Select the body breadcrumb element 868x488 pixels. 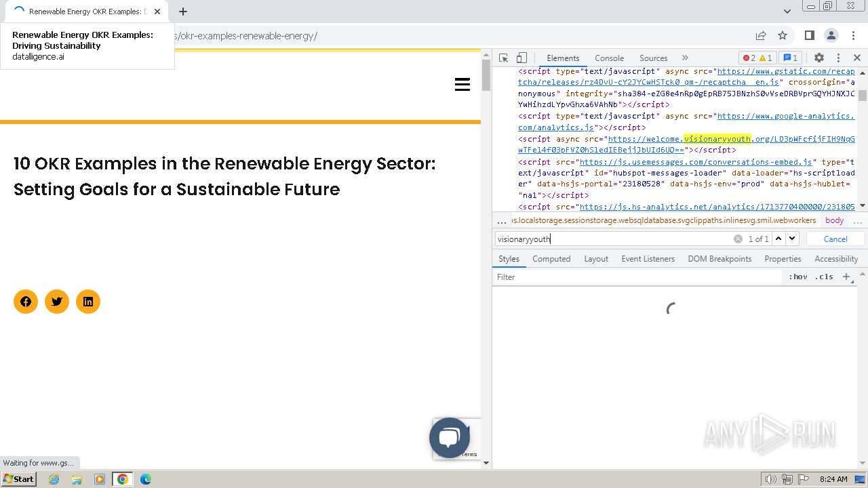[x=835, y=220]
